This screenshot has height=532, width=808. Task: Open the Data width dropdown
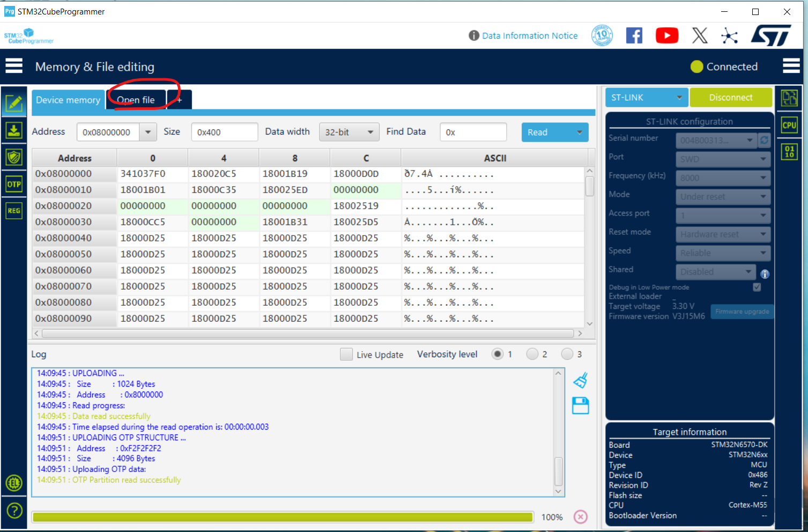tap(349, 132)
